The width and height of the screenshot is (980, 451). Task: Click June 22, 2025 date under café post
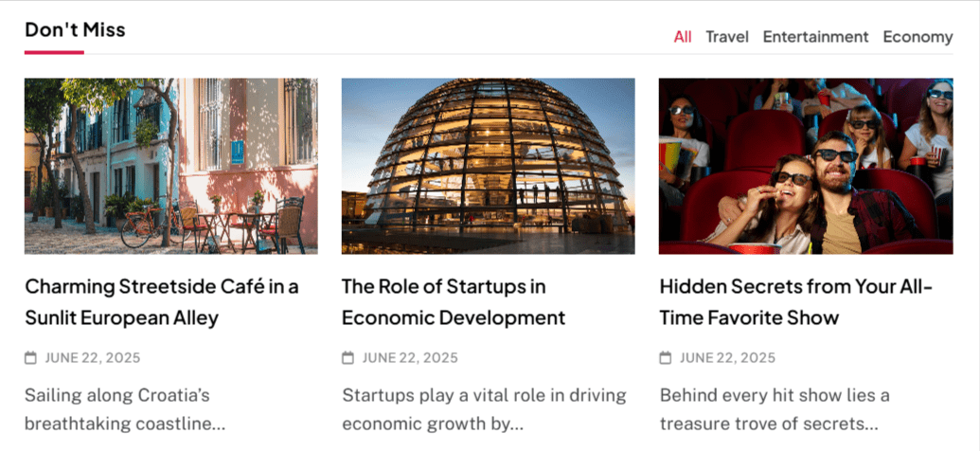tap(93, 358)
